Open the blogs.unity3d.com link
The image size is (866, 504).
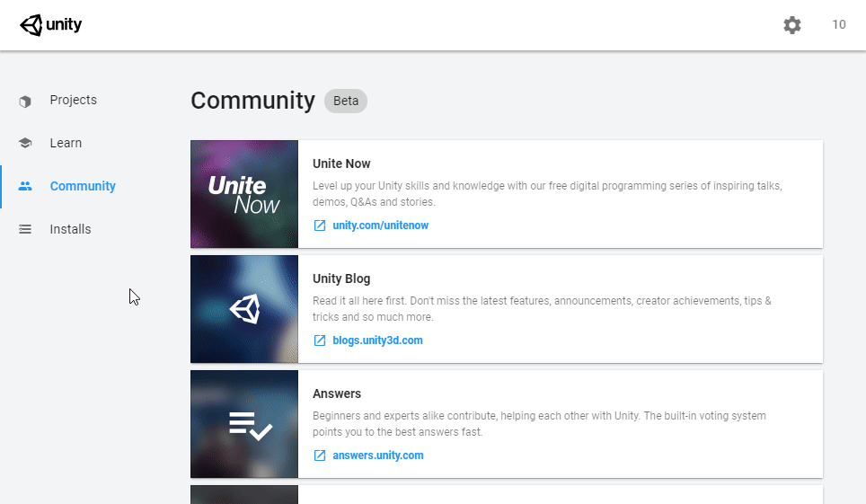[x=378, y=340]
